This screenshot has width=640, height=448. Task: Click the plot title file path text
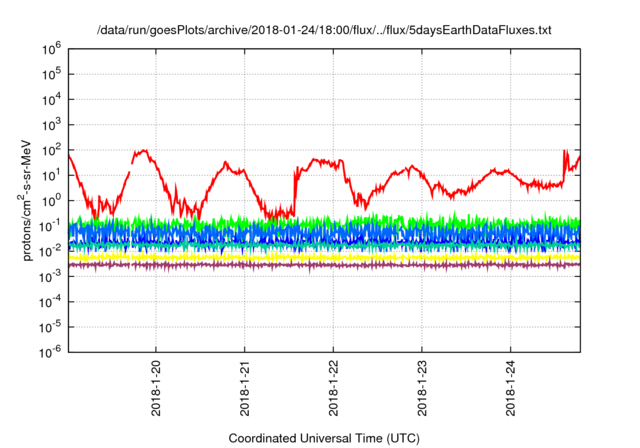[324, 30]
